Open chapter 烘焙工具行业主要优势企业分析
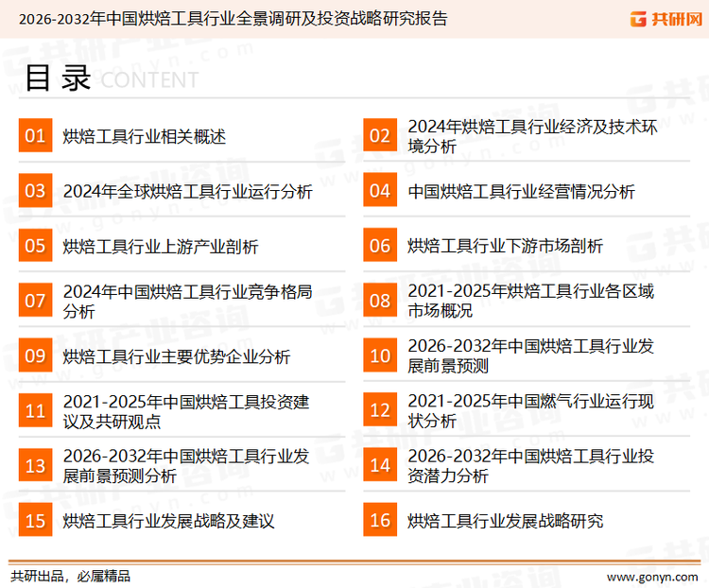This screenshot has height=588, width=709. [177, 356]
